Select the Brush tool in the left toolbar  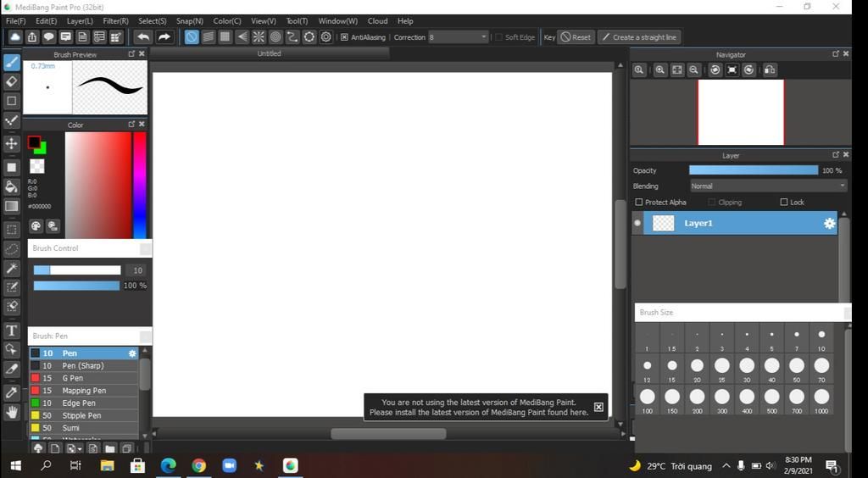click(12, 62)
